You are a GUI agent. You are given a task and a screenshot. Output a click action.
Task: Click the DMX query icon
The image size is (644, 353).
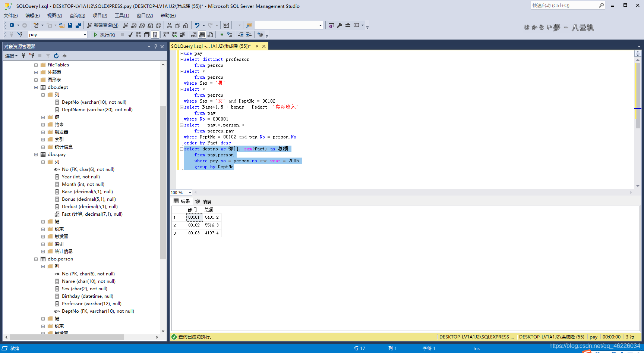tap(142, 25)
